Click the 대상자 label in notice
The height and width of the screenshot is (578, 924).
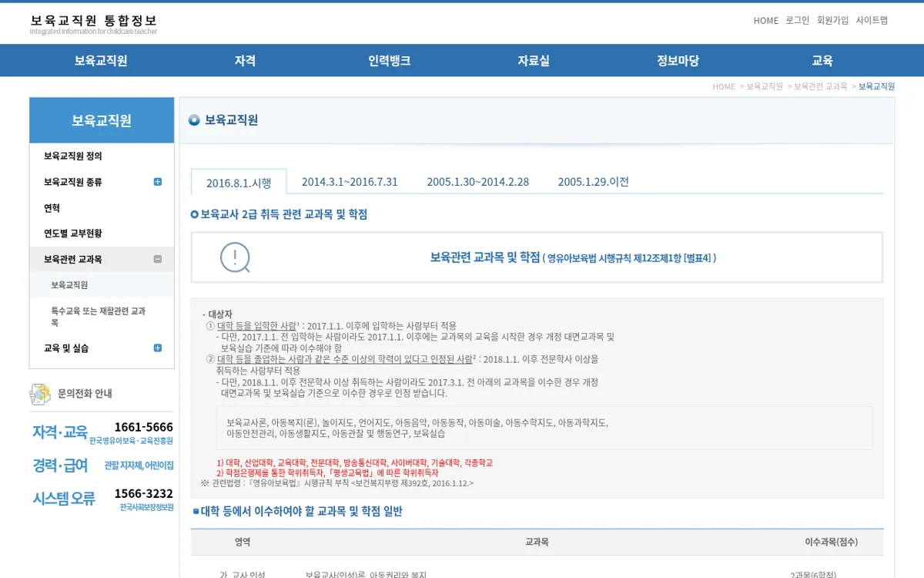click(220, 314)
